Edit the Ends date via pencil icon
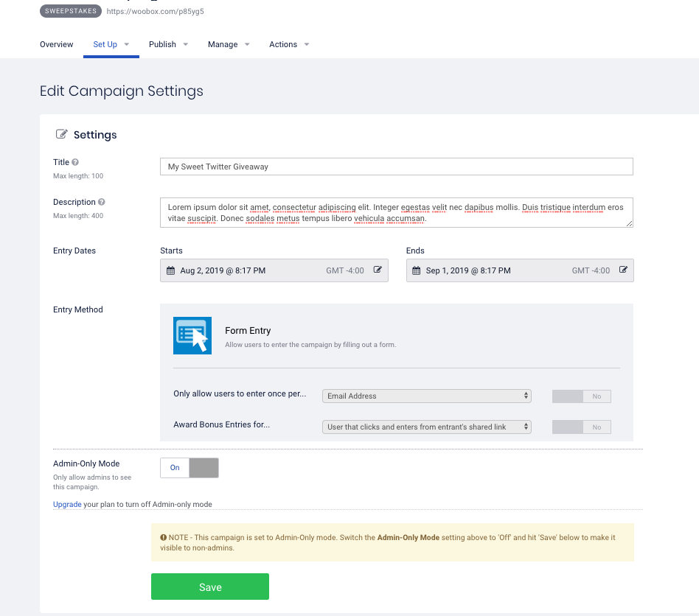Image resolution: width=699 pixels, height=616 pixels. (x=623, y=270)
